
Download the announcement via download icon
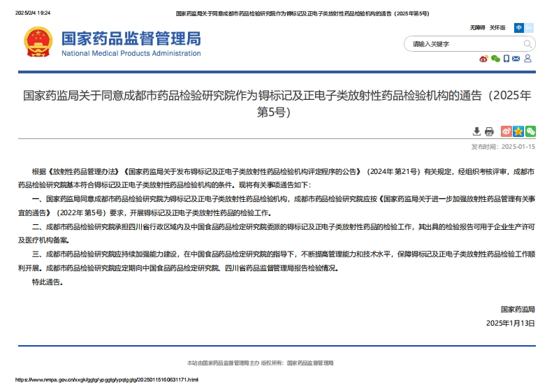point(476,131)
